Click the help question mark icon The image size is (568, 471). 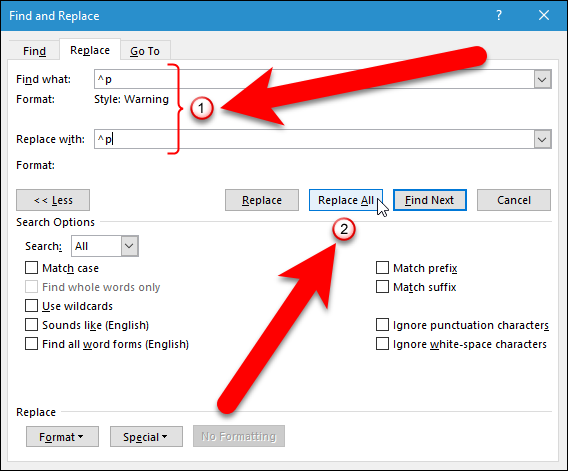click(499, 16)
